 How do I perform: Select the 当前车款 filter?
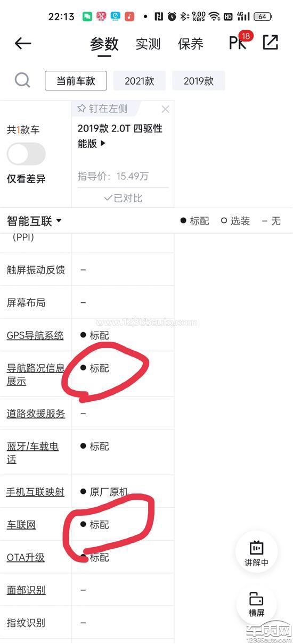click(x=76, y=81)
